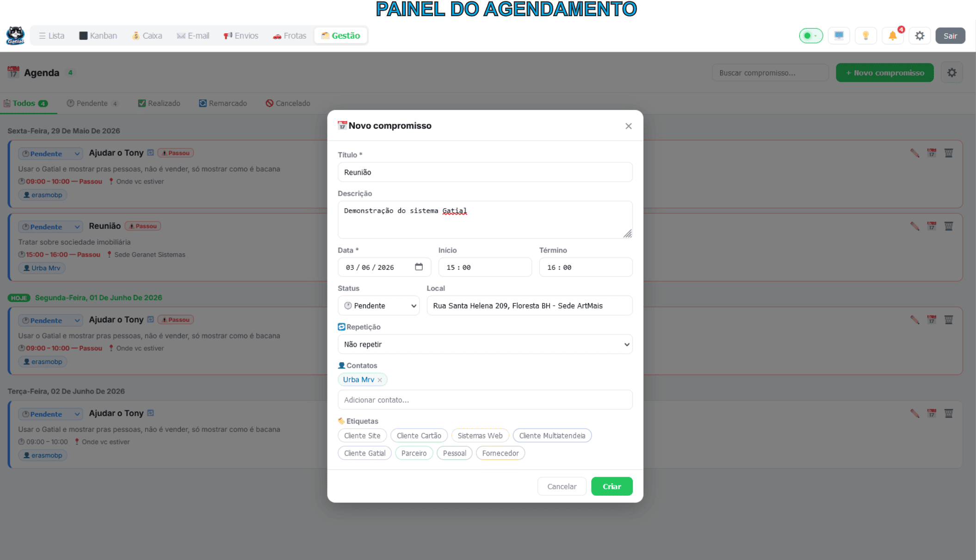The width and height of the screenshot is (976, 560).
Task: Click the Descrição text area
Action: click(x=485, y=220)
